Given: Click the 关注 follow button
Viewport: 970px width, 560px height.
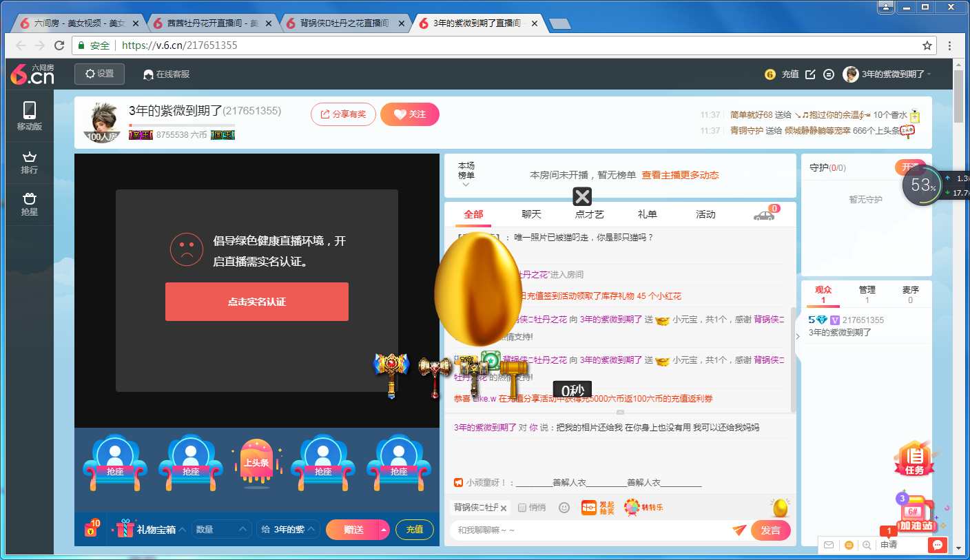Looking at the screenshot, I should click(x=410, y=114).
